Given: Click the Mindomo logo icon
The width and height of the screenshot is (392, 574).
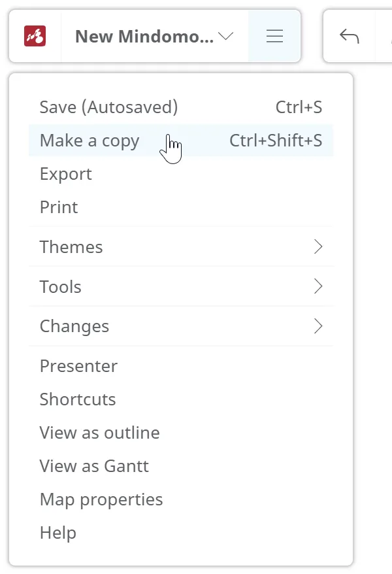Looking at the screenshot, I should click(35, 36).
